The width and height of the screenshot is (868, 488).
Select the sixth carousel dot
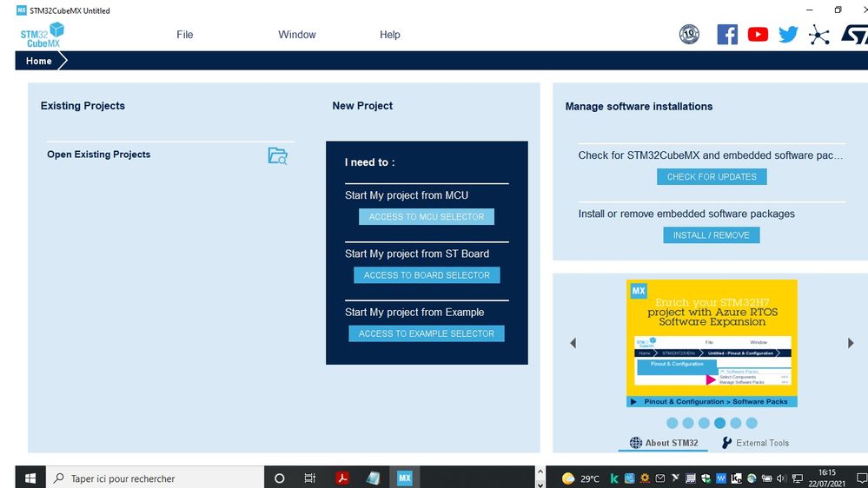pos(752,423)
